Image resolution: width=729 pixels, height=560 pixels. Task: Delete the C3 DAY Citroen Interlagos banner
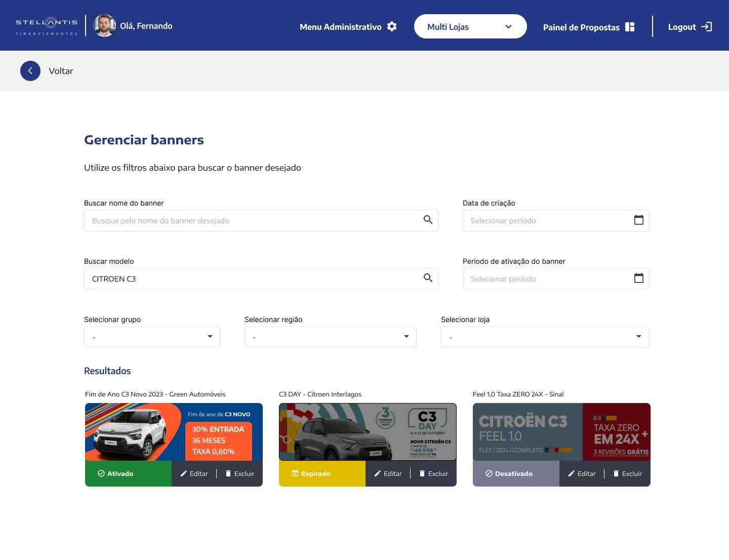pos(434,473)
